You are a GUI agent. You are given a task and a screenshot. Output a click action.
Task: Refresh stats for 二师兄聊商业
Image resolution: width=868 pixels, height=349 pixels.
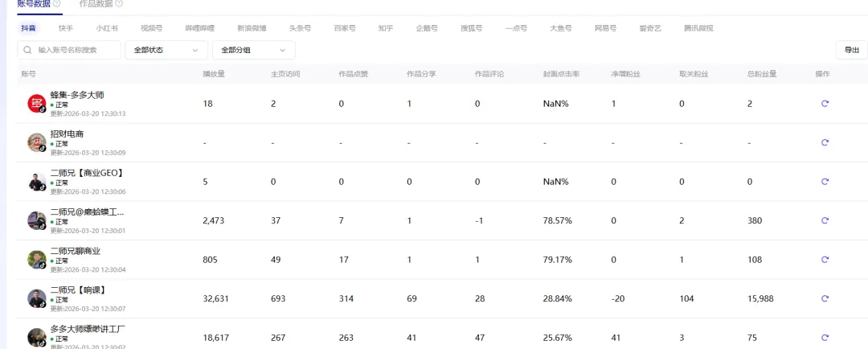tap(825, 260)
